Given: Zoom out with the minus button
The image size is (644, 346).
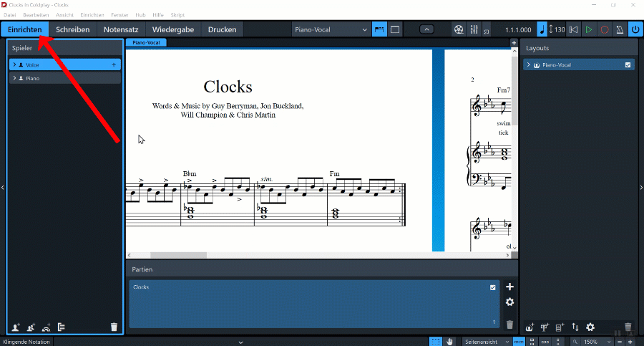Looking at the screenshot, I should 620,342.
